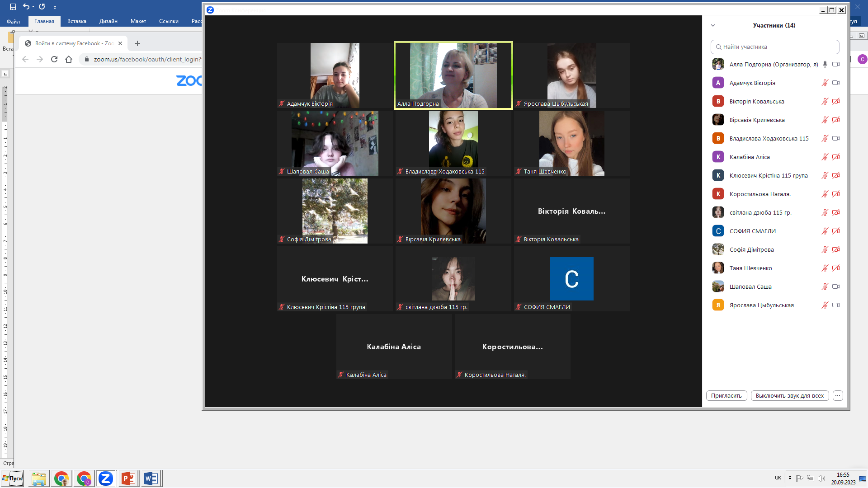
Task: Toggle Адамчук Вікторія's muted microphone
Action: coord(825,83)
